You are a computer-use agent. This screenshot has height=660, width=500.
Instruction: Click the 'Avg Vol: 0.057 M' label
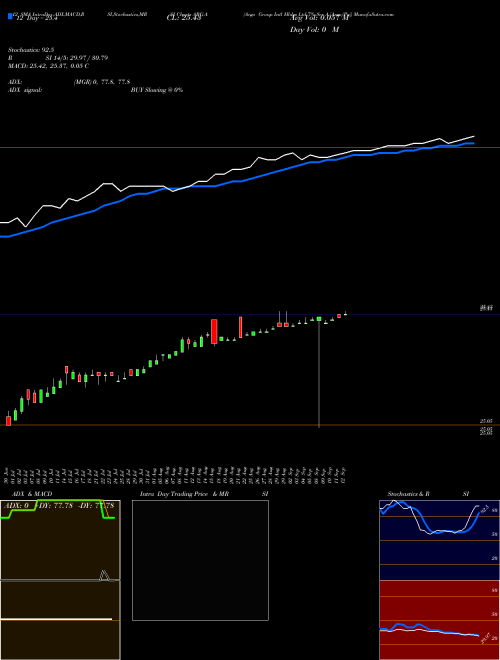point(320,18)
